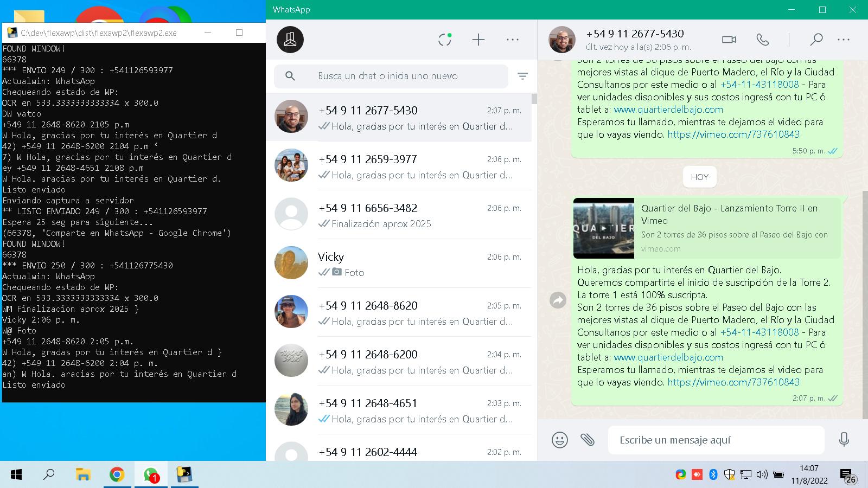This screenshot has width=868, height=488.
Task: Click the 'Foto' preview under Vicky
Action: point(354,273)
